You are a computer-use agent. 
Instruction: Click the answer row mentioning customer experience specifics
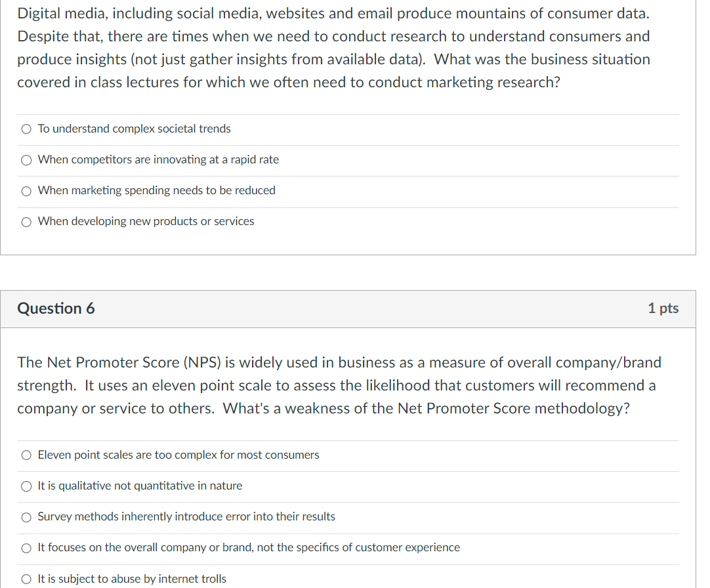(x=348, y=547)
